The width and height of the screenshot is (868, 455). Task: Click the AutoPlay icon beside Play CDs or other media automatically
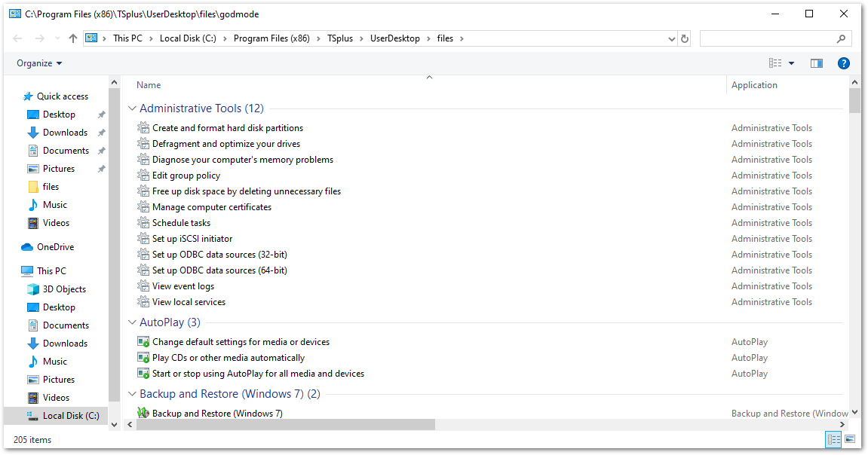(x=143, y=357)
